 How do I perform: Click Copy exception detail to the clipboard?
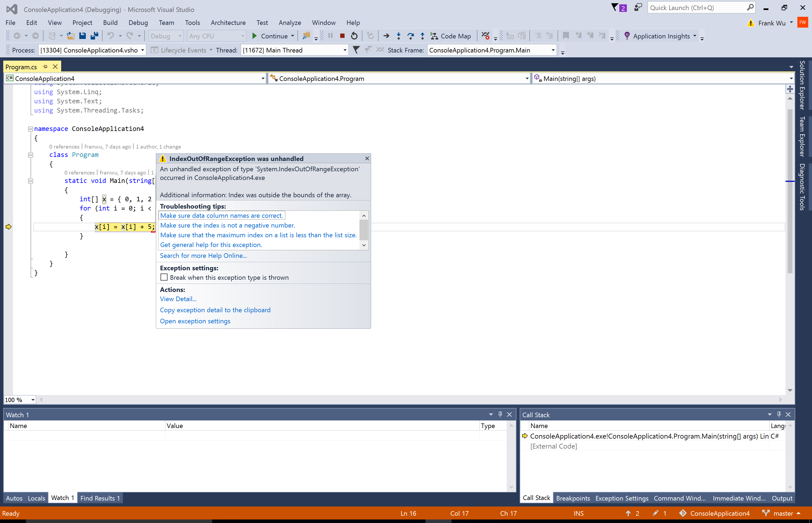click(x=215, y=310)
